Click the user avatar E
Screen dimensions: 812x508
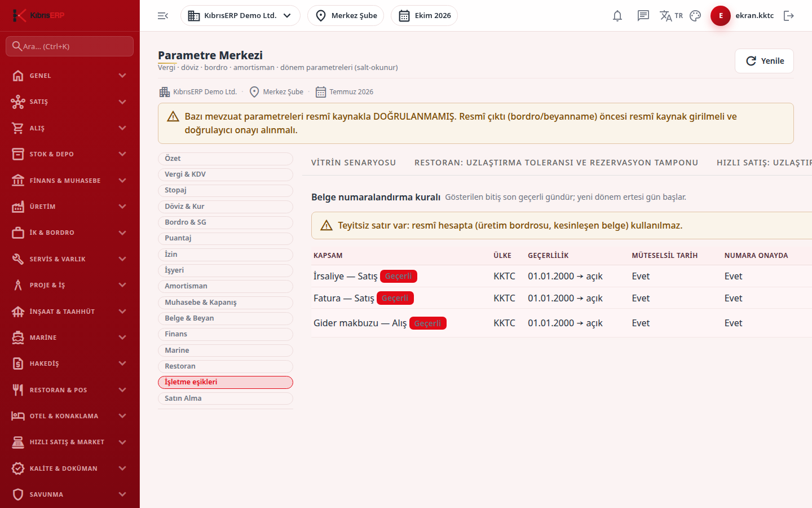[721, 16]
